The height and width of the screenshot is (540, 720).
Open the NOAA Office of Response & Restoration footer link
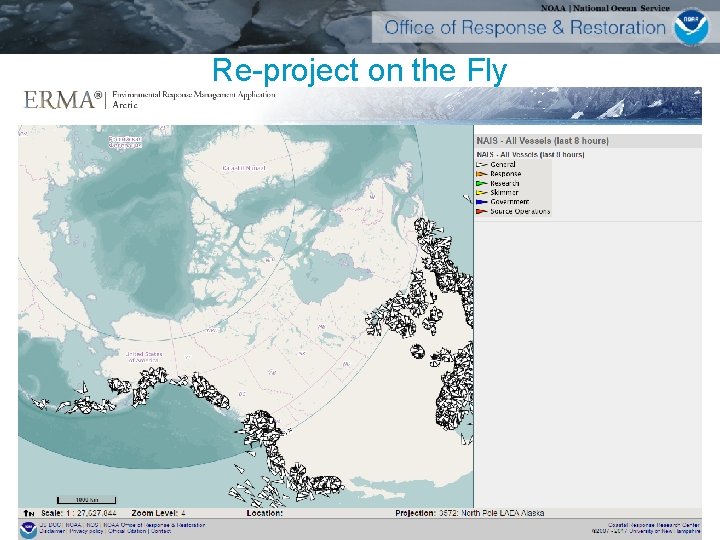pos(154,525)
